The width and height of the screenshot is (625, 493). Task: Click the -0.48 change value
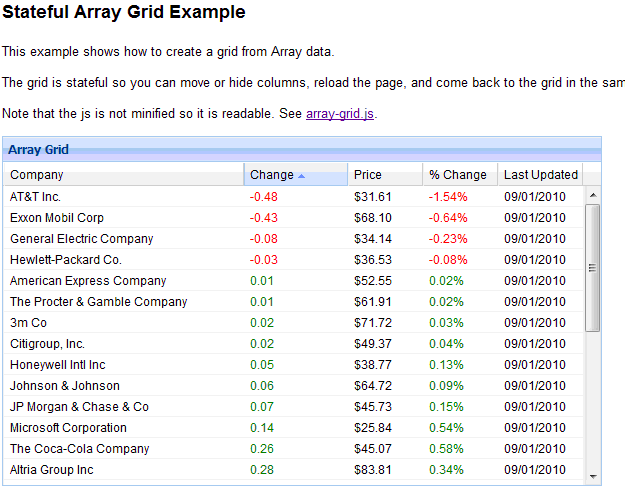(263, 196)
